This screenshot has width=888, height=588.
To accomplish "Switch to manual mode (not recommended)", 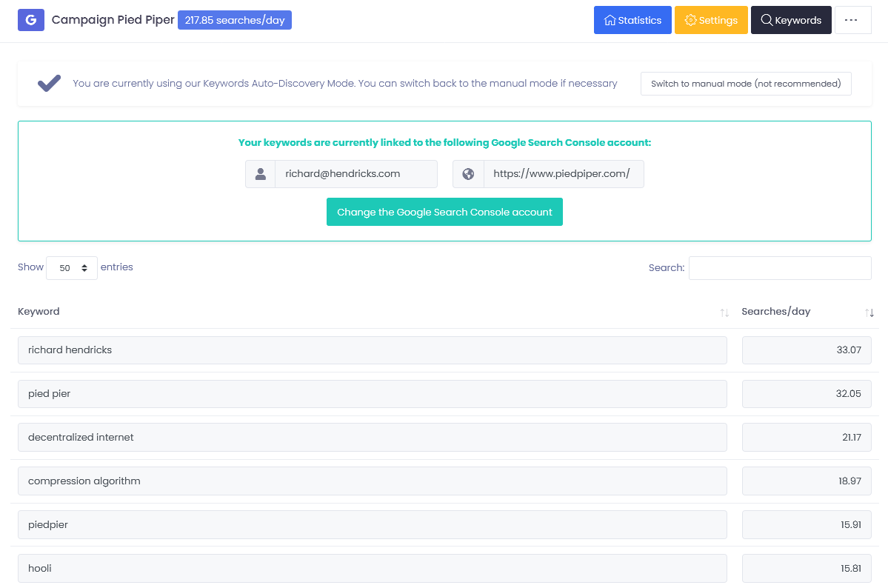I will pyautogui.click(x=746, y=84).
